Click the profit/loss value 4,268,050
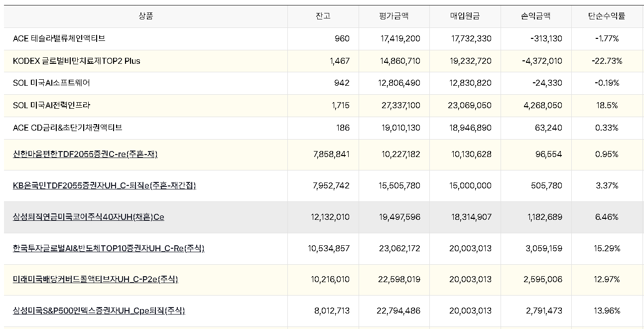 coord(543,105)
